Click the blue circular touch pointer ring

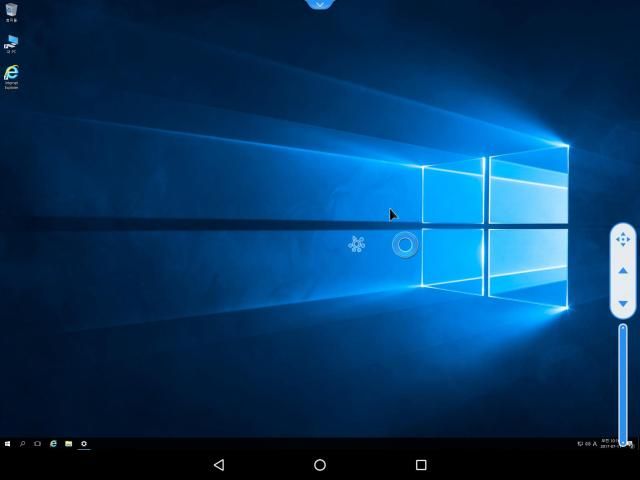[x=405, y=245]
